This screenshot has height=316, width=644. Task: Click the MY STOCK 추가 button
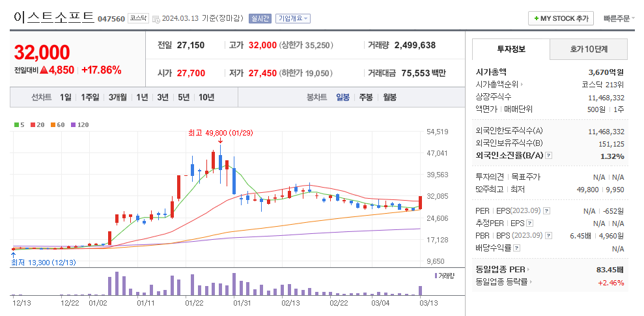(x=561, y=18)
